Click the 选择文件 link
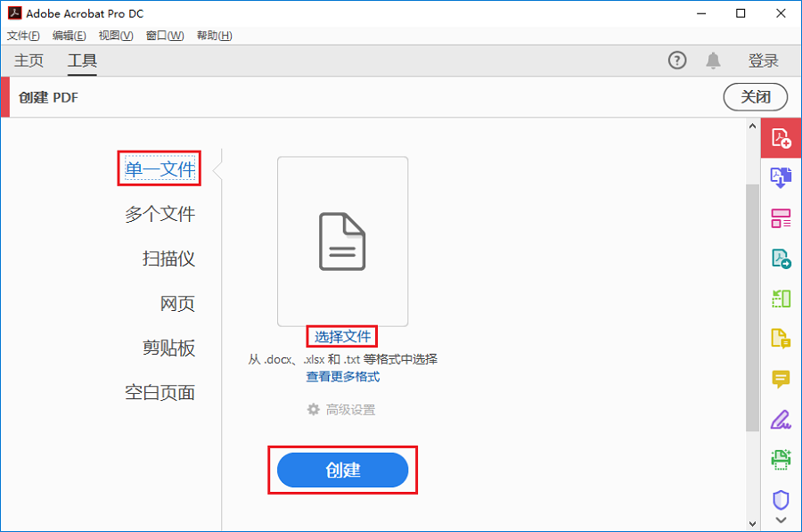 342,337
